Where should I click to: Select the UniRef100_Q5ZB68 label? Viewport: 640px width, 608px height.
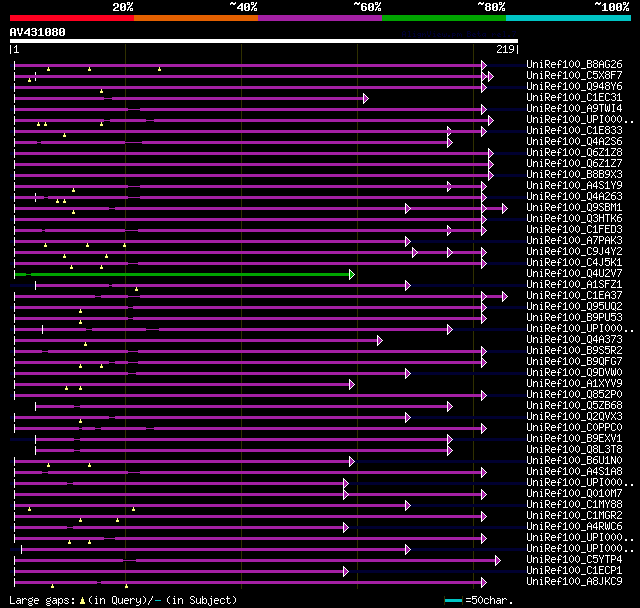pyautogui.click(x=574, y=406)
